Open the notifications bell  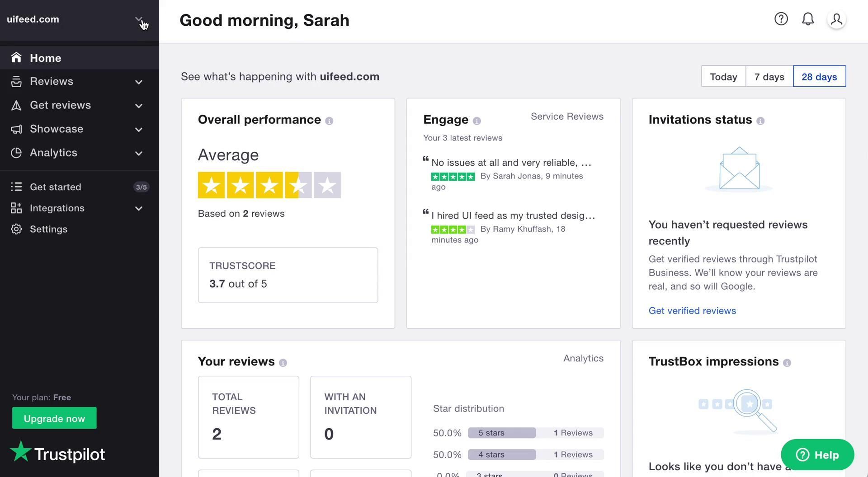tap(807, 19)
